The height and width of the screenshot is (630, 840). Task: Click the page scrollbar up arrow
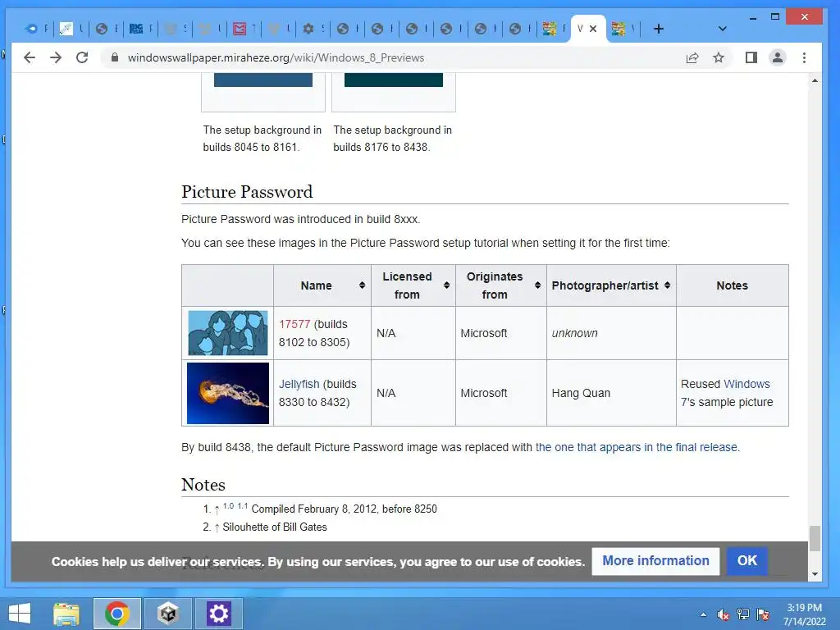[x=815, y=80]
